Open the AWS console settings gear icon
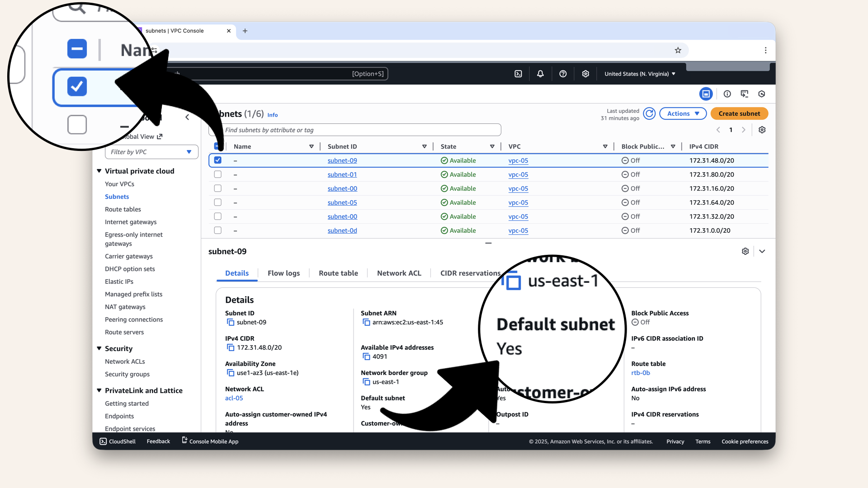The width and height of the screenshot is (868, 488). coord(585,74)
